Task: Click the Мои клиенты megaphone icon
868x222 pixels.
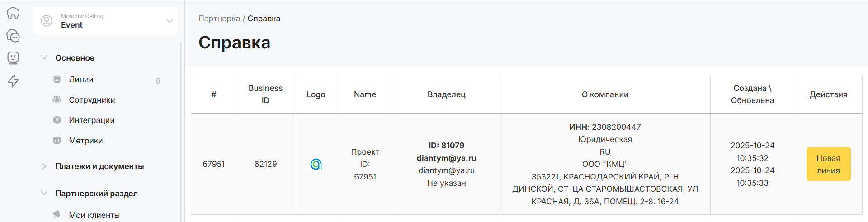Action: click(x=57, y=215)
